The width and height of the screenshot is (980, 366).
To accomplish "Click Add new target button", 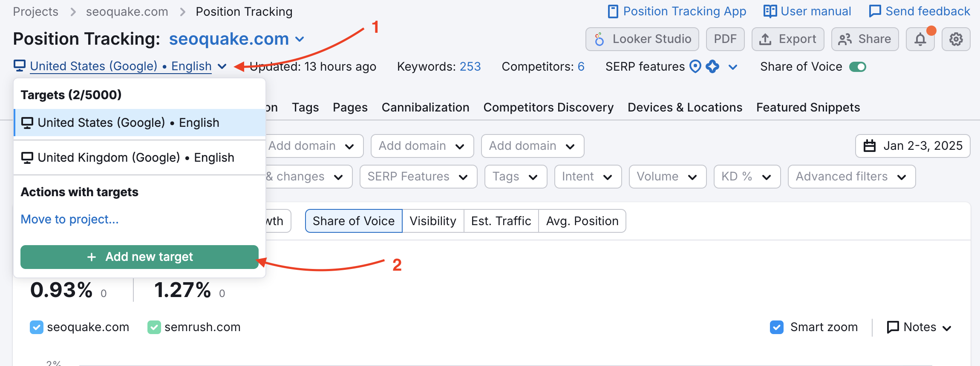I will point(139,257).
